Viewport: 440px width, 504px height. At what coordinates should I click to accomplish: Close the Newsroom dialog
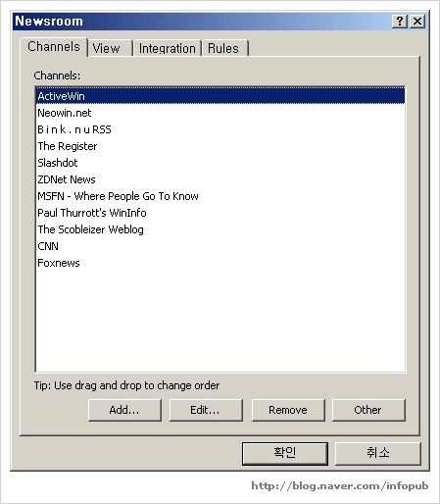(x=417, y=22)
